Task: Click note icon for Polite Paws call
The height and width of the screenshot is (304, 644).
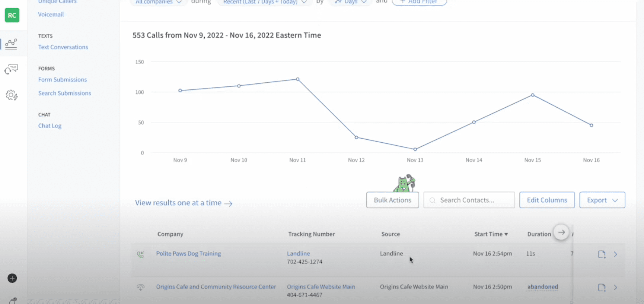Action: click(x=602, y=254)
